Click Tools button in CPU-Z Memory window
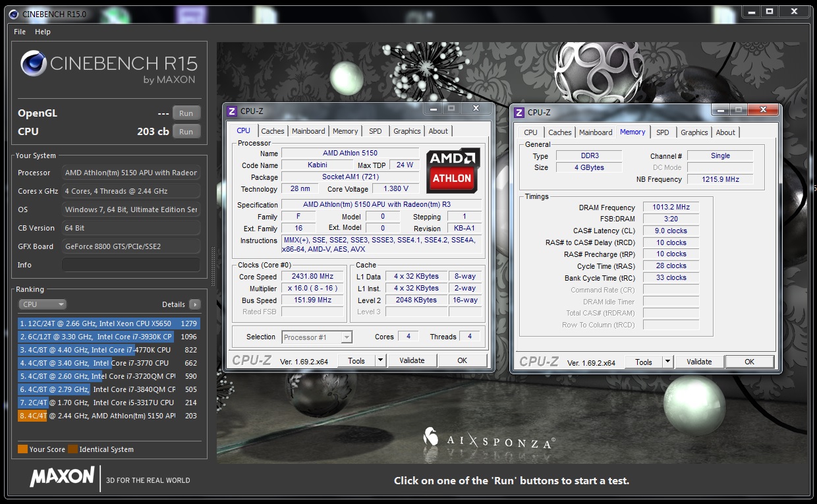 pos(644,362)
